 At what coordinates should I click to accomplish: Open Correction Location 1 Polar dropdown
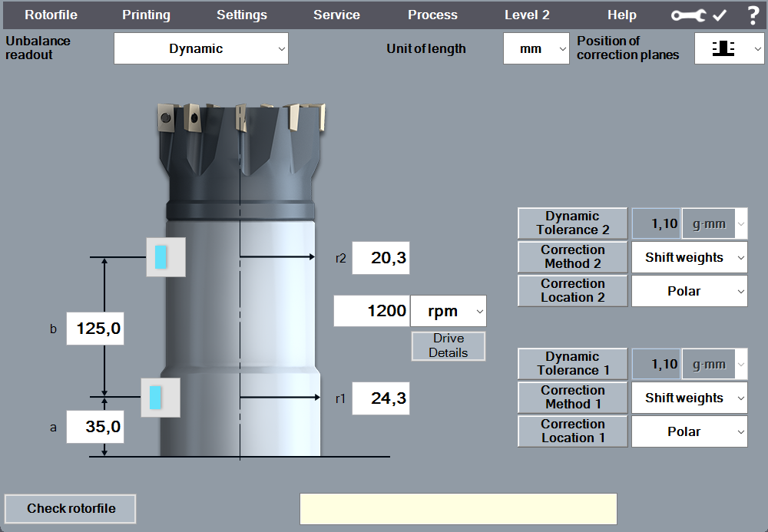click(x=689, y=431)
